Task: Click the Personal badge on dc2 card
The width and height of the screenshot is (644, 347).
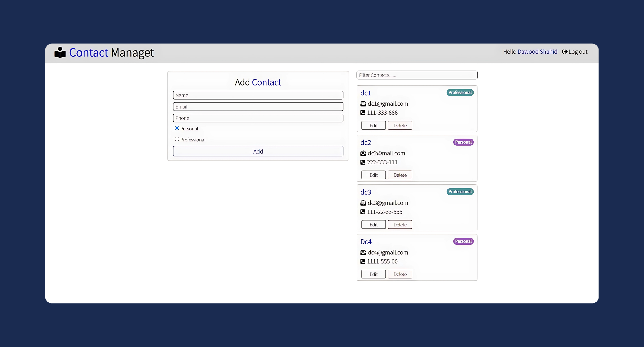Action: (x=463, y=142)
